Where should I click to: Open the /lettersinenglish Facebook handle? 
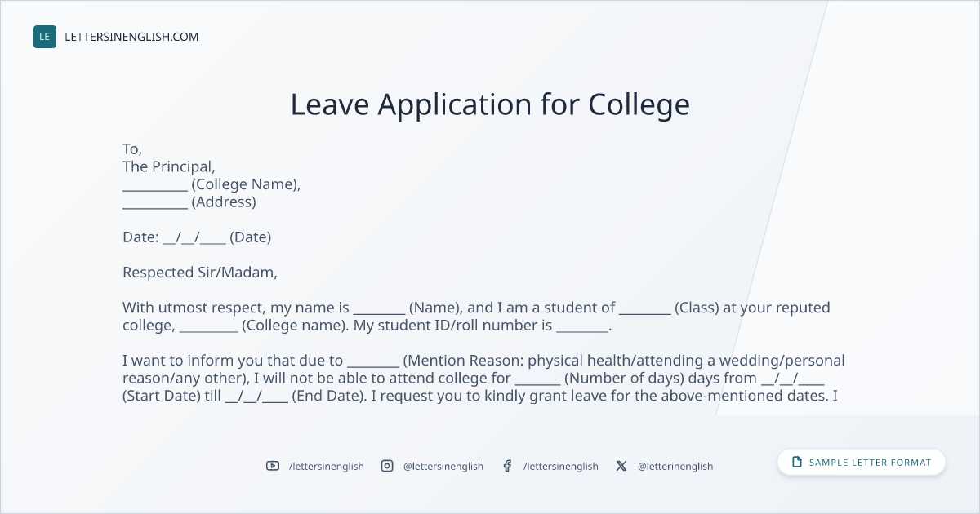click(x=561, y=466)
